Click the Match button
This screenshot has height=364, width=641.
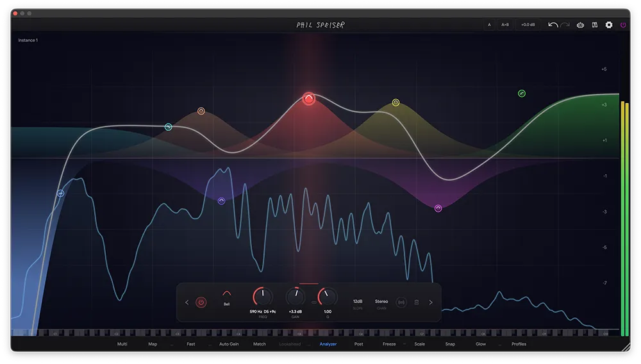tap(260, 344)
